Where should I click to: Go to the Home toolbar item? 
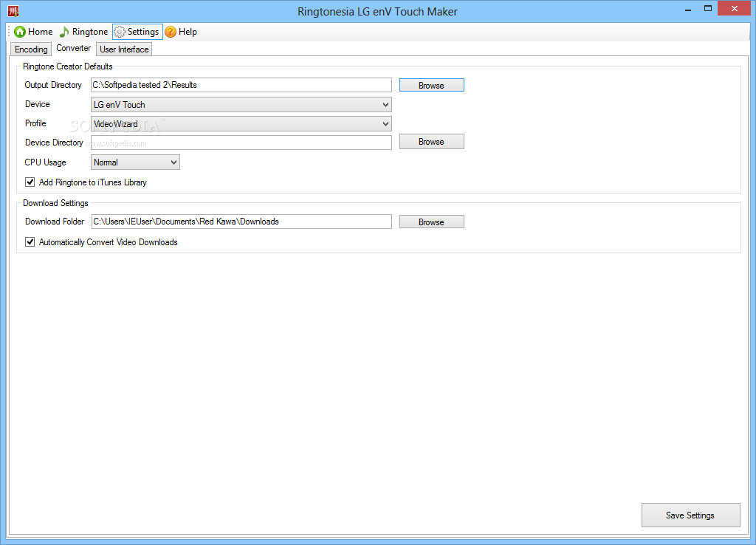tap(33, 32)
